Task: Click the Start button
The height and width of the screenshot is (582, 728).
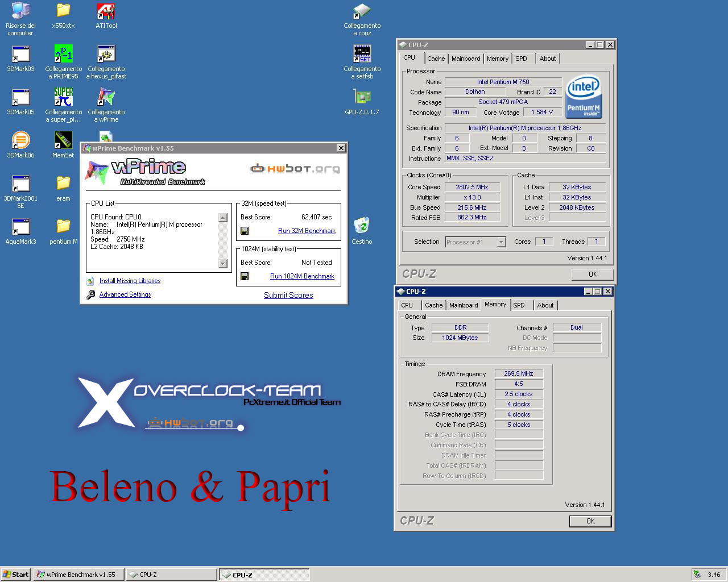Action: coord(16,575)
